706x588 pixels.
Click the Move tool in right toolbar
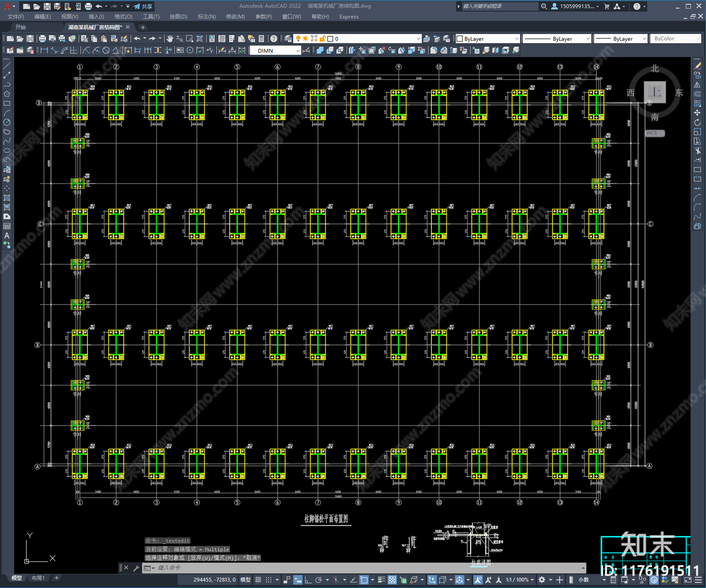[x=697, y=113]
